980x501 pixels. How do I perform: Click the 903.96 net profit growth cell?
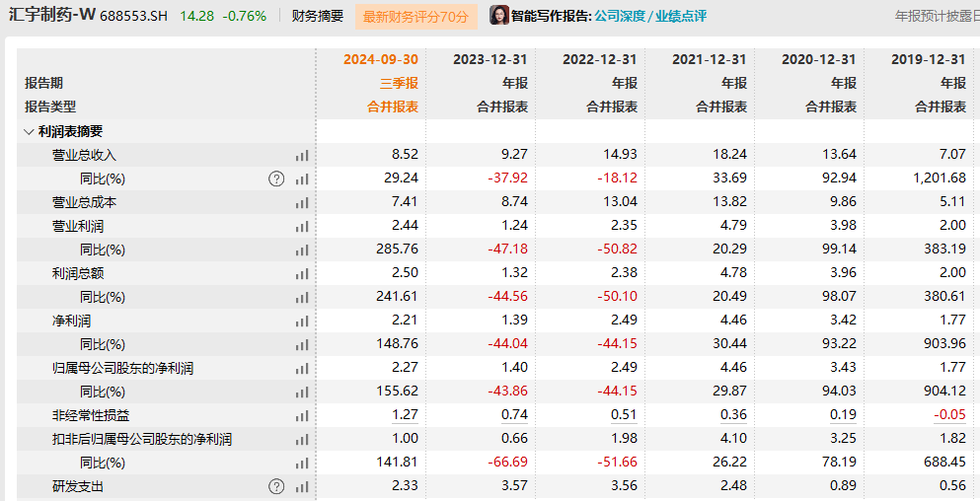pyautogui.click(x=945, y=343)
